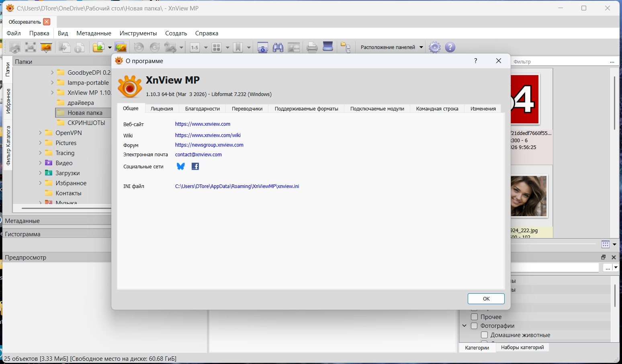Expand the lampa-portable folder node
This screenshot has width=622, height=364.
coord(52,83)
